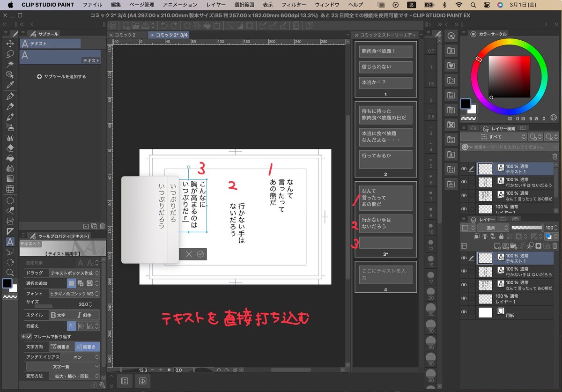Image resolution: width=562 pixels, height=392 pixels.
Task: Open the フィルター menu
Action: pyautogui.click(x=294, y=5)
